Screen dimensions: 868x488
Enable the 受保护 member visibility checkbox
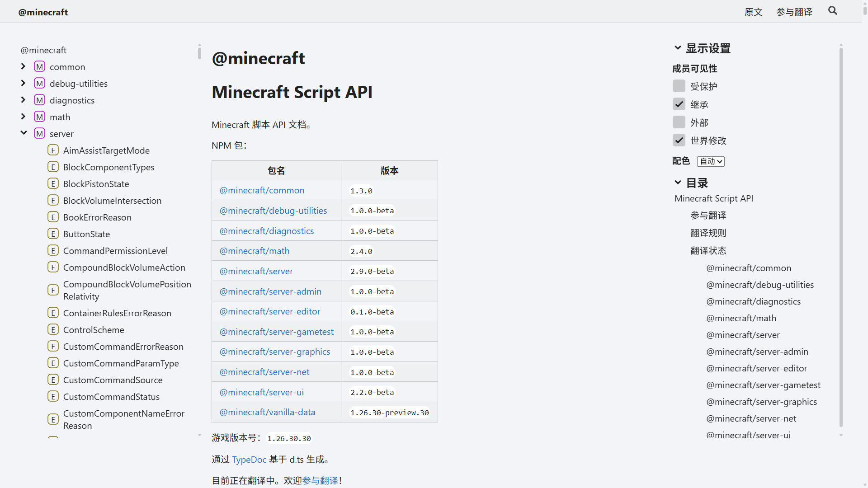tap(679, 86)
